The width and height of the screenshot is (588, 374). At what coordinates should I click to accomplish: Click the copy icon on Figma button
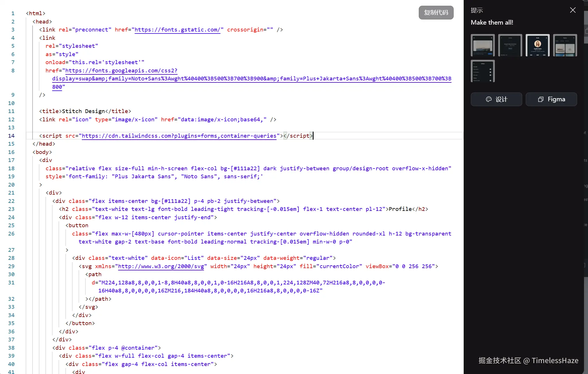point(541,99)
